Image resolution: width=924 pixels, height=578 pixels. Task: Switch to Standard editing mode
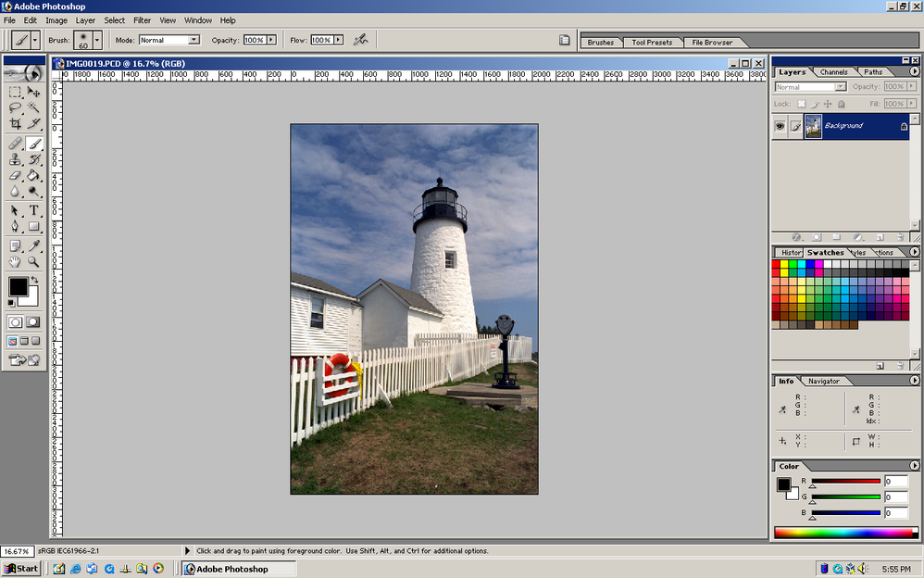[16, 322]
